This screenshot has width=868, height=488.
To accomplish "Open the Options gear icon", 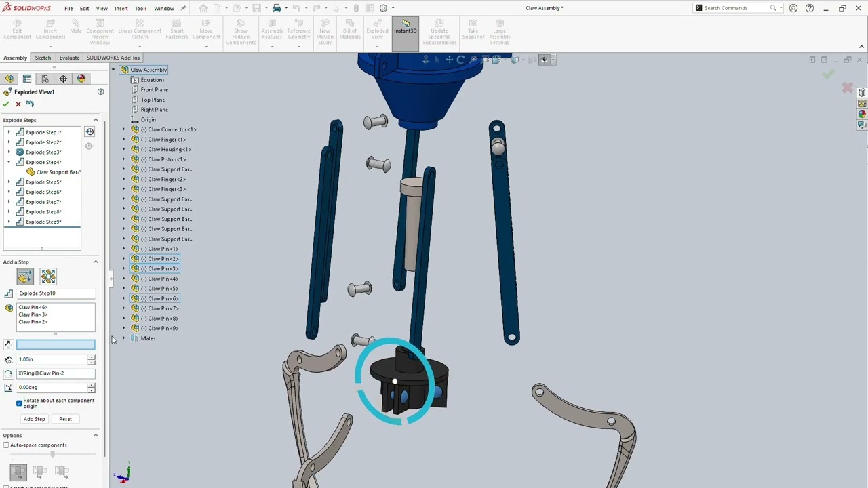I will tap(383, 8).
